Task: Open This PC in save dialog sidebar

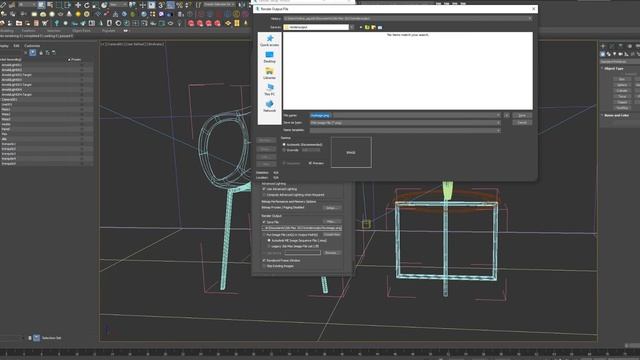Action: tap(269, 90)
